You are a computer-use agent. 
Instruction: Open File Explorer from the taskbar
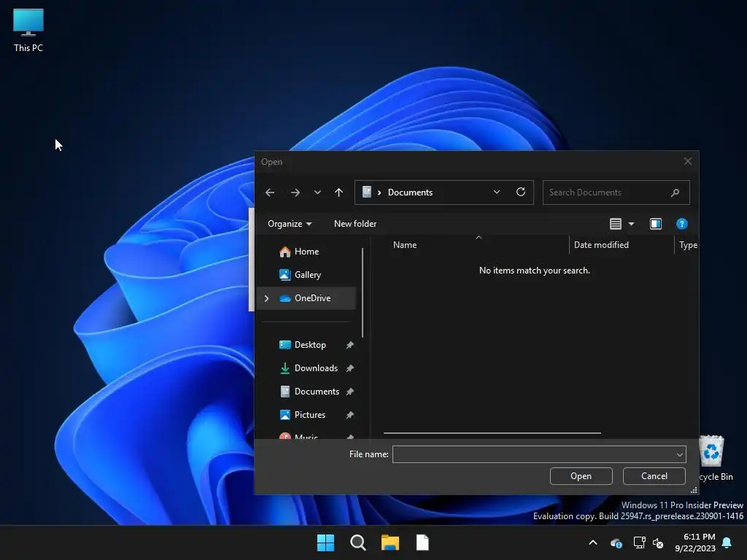click(x=390, y=542)
